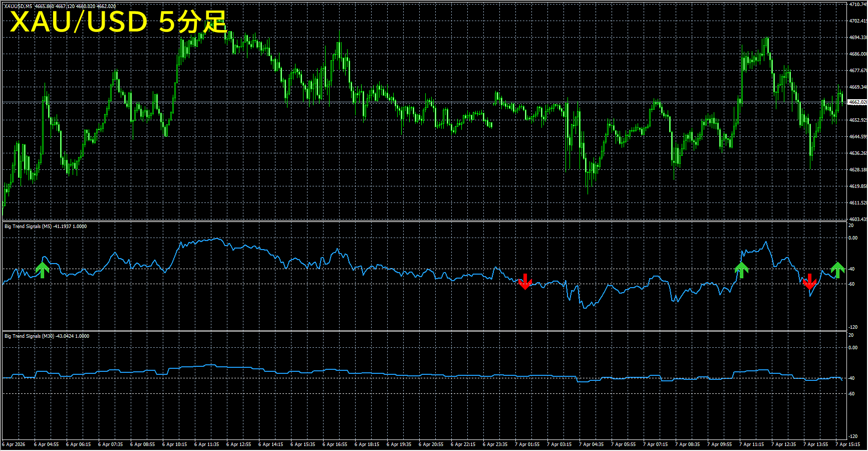Viewport: 868px width, 451px height.
Task: Click the Big Trend Signals (M30) label
Action: [29, 336]
